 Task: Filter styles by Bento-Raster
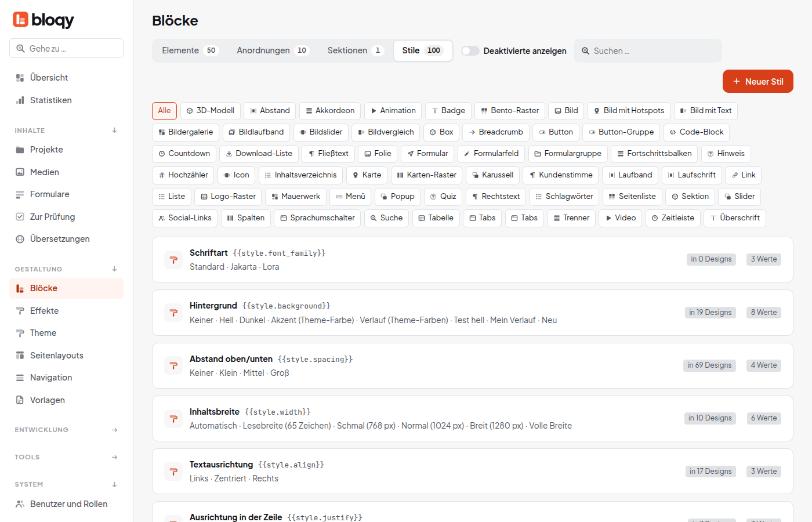[510, 111]
